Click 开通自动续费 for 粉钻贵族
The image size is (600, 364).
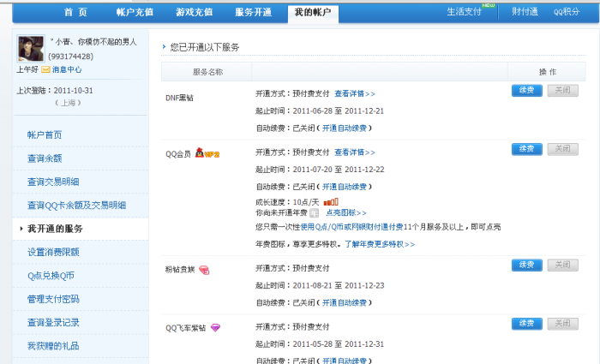click(x=345, y=302)
